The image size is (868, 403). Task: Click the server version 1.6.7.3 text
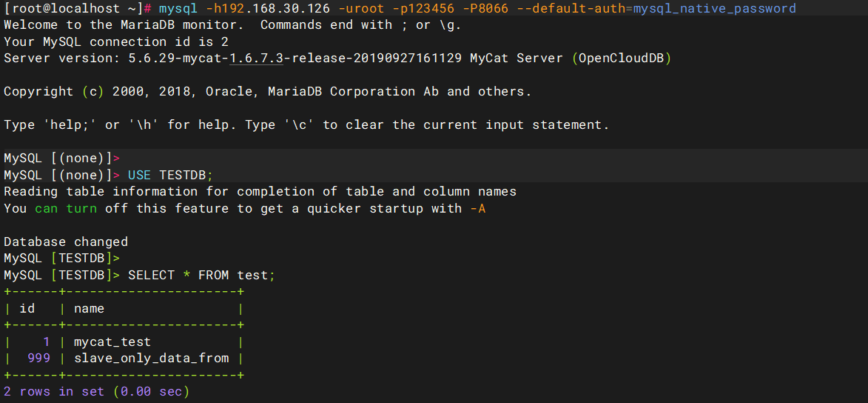256,59
